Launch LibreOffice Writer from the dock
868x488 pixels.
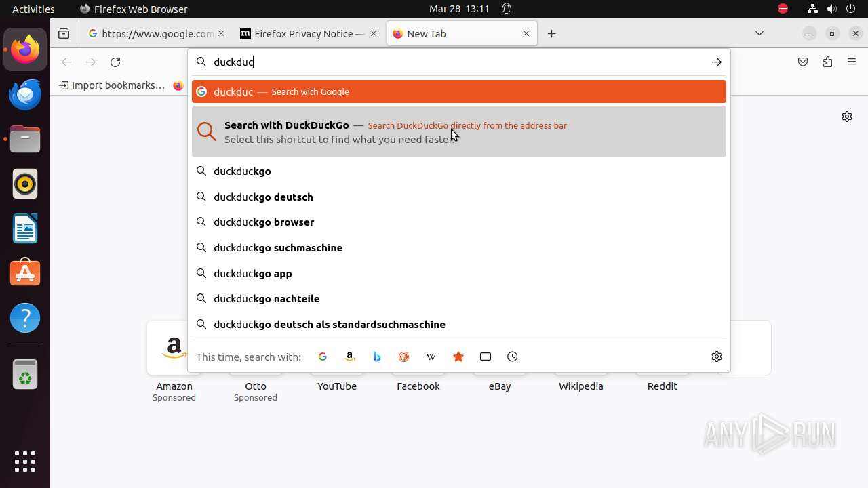click(25, 228)
